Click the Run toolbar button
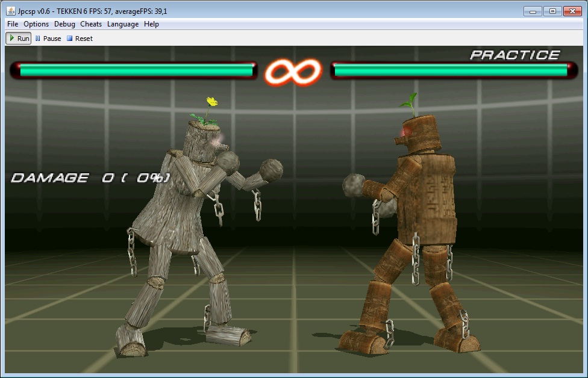The image size is (588, 378). (18, 38)
